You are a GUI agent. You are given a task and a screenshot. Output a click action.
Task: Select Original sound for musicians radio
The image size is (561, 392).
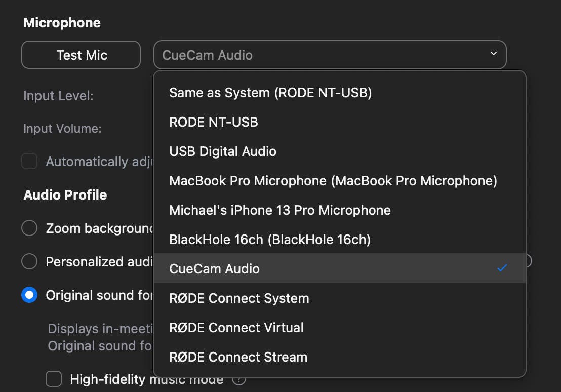pos(29,295)
